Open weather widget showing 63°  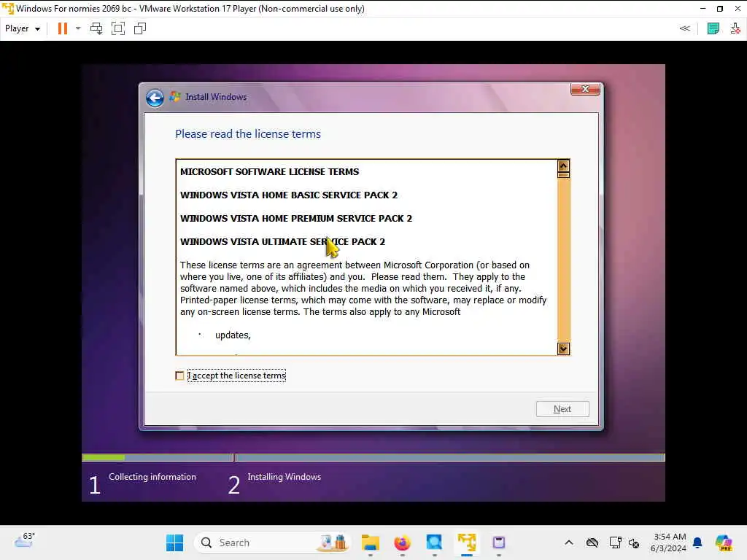point(25,541)
